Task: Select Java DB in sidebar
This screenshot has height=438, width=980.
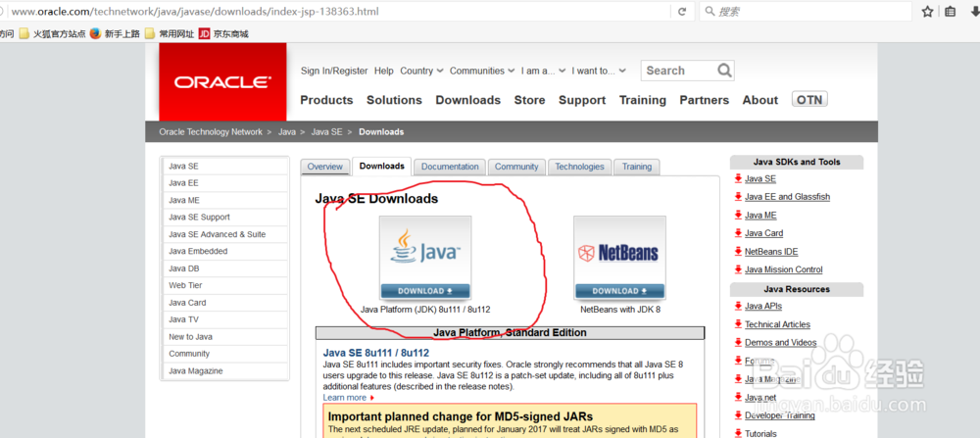Action: pyautogui.click(x=226, y=268)
